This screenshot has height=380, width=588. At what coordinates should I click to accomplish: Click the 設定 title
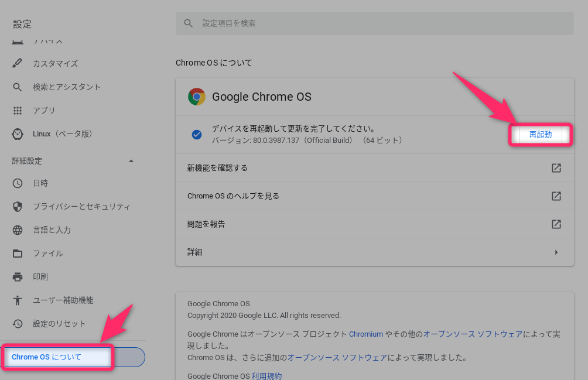(x=22, y=25)
